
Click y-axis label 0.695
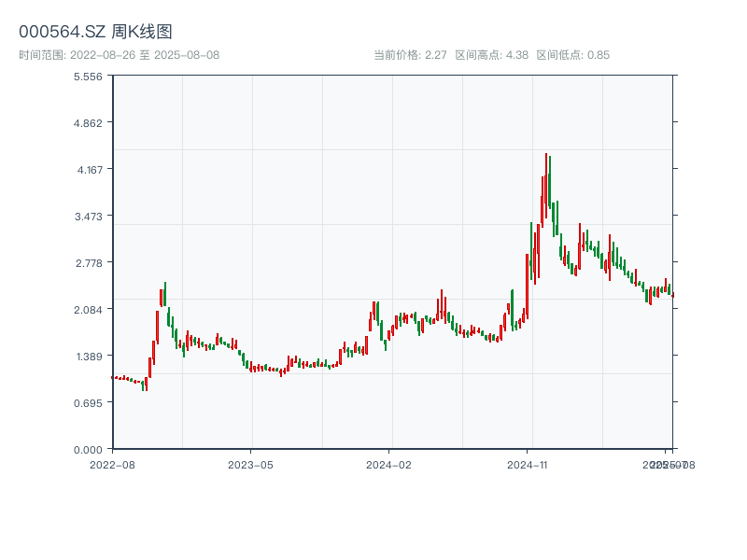(x=88, y=403)
